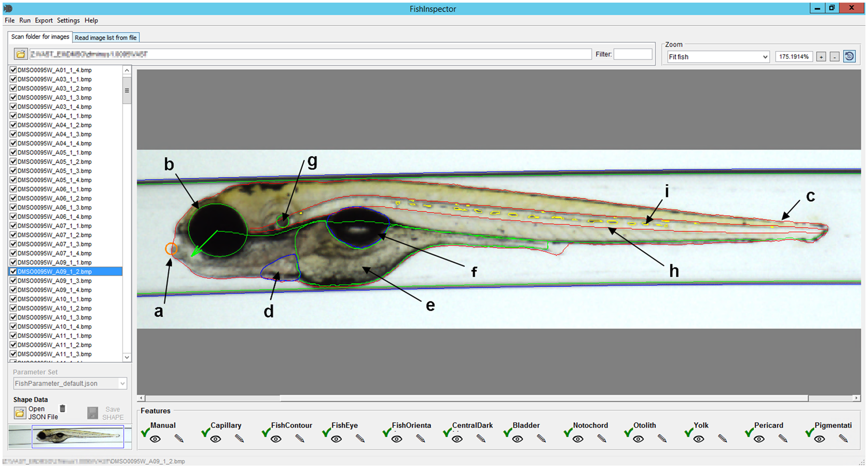Screen dimensions: 868x468
Task: Open the Export menu
Action: [44, 20]
